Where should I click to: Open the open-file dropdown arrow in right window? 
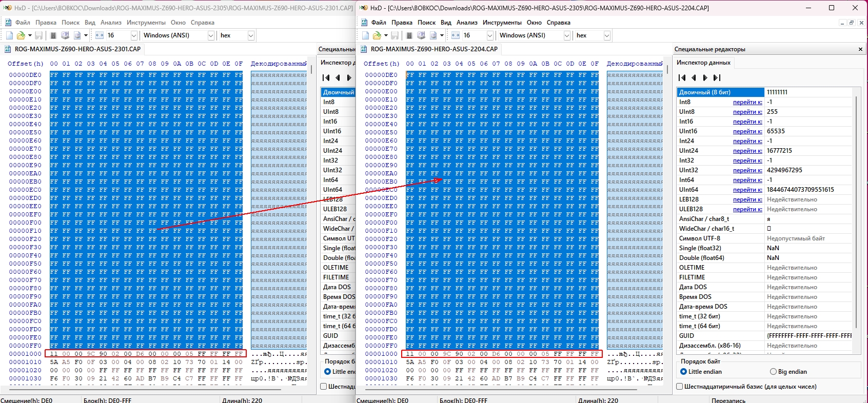point(386,35)
